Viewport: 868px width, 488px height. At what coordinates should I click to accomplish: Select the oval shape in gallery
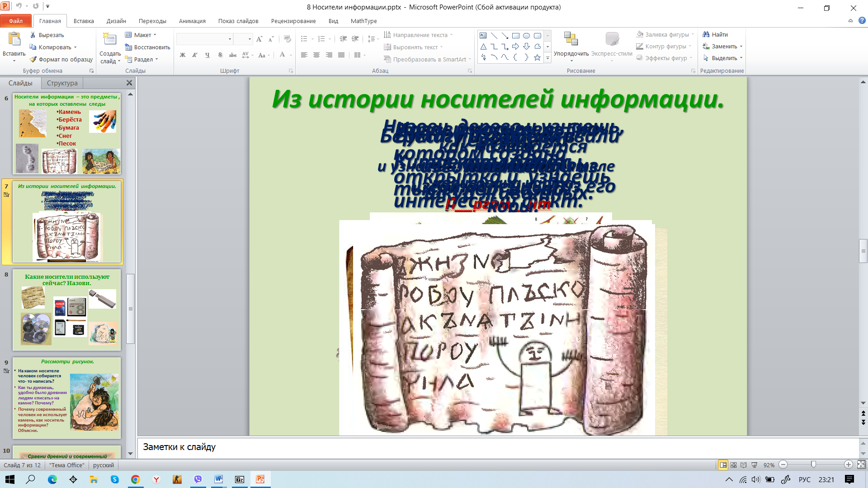coord(527,36)
